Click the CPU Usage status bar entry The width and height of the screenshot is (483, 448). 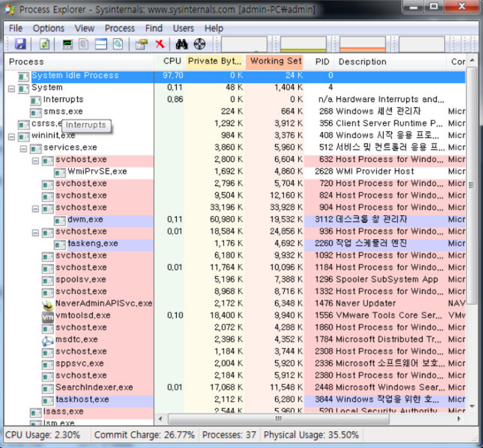43,435
